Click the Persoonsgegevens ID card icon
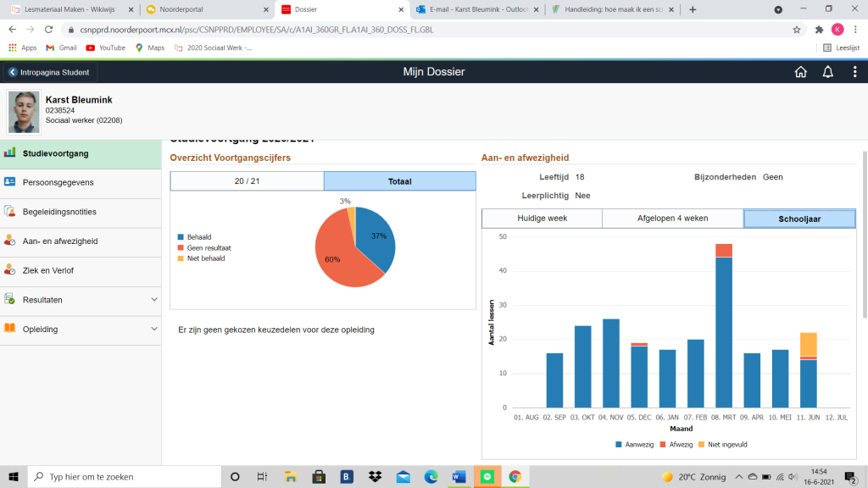868x488 pixels. (10, 182)
